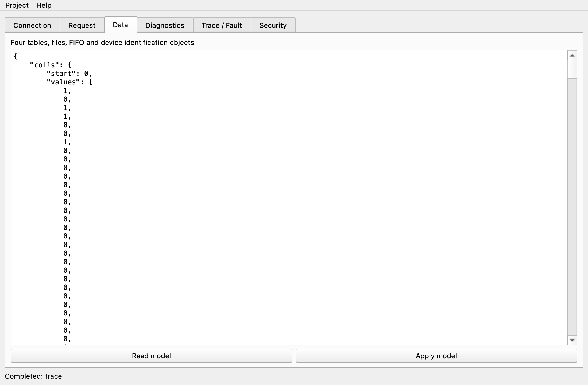Open the Diagnostics tab
The width and height of the screenshot is (588, 385).
pos(165,25)
